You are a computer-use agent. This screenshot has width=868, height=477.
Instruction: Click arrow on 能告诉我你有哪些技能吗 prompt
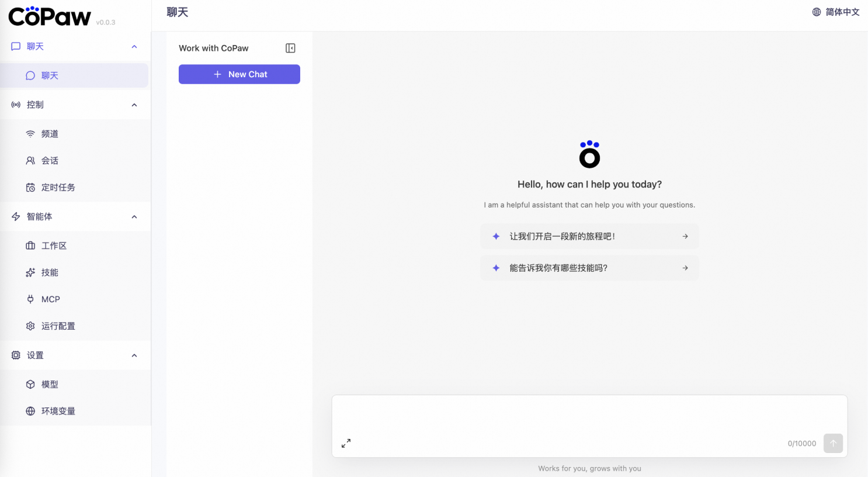tap(685, 268)
